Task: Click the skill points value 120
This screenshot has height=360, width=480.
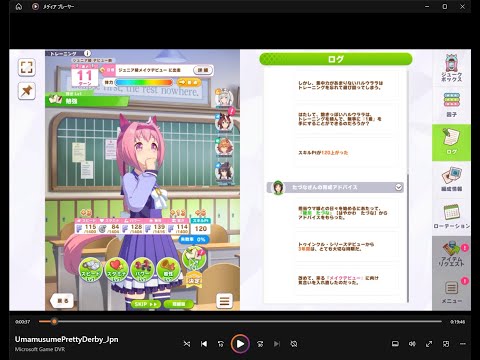Action: (x=201, y=229)
